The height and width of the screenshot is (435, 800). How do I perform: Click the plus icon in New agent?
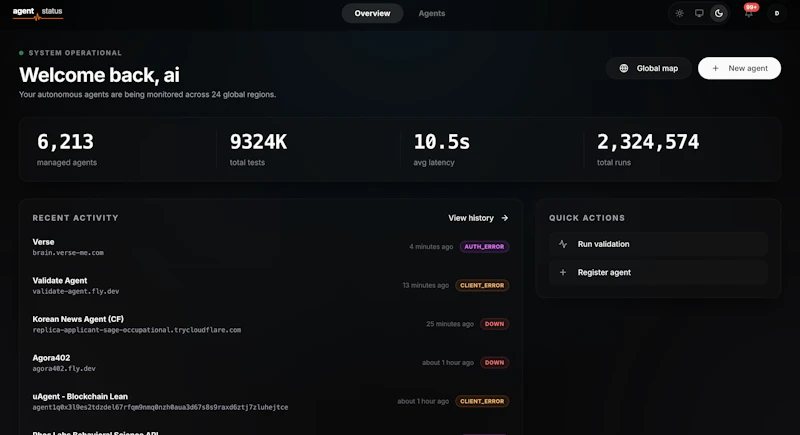(x=715, y=68)
